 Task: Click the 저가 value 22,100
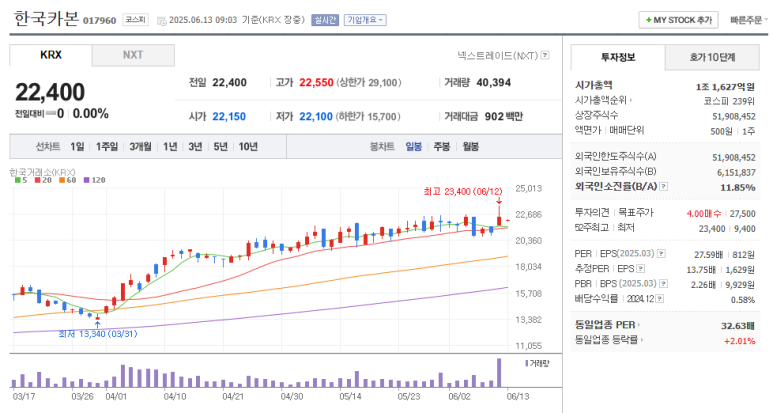pos(316,117)
